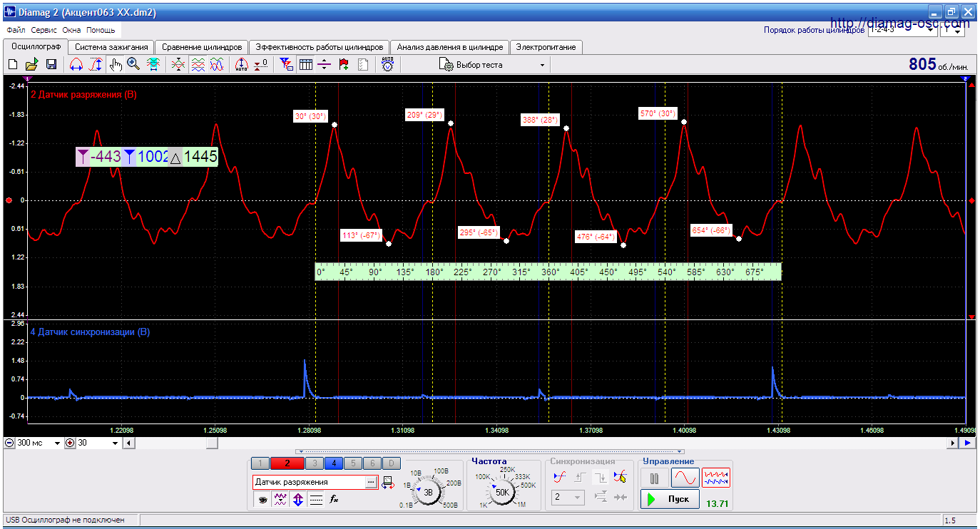Image resolution: width=980 pixels, height=529 pixels.
Task: Toggle channel visibility eye icon
Action: [262, 500]
